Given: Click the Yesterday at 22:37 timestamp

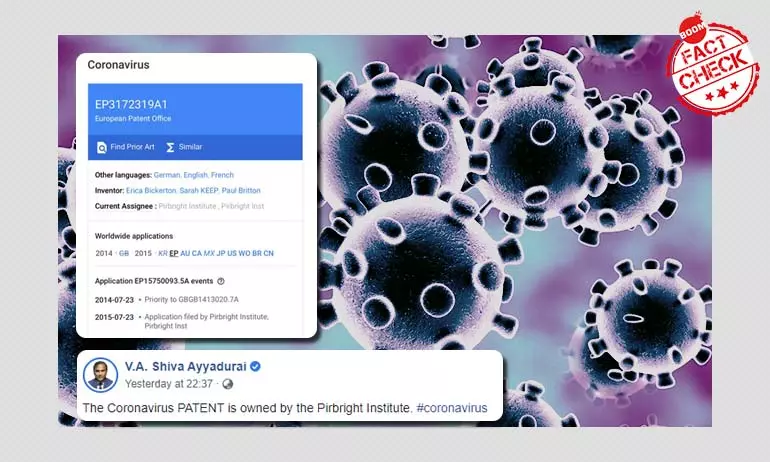Looking at the screenshot, I should coord(169,384).
